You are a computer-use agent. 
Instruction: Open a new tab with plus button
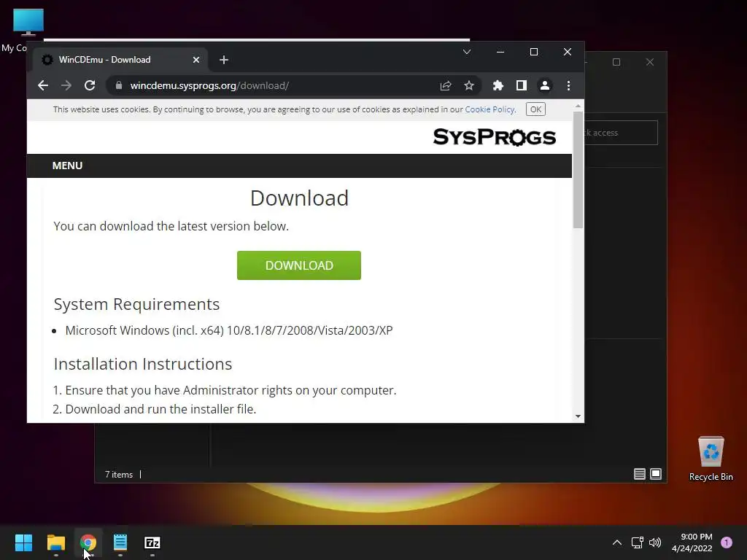point(224,60)
